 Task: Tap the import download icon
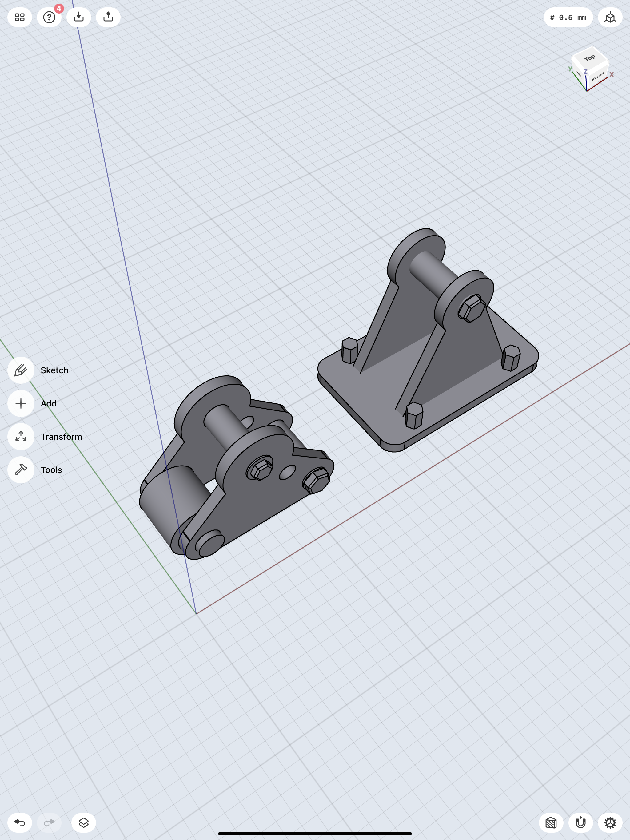tap(79, 17)
